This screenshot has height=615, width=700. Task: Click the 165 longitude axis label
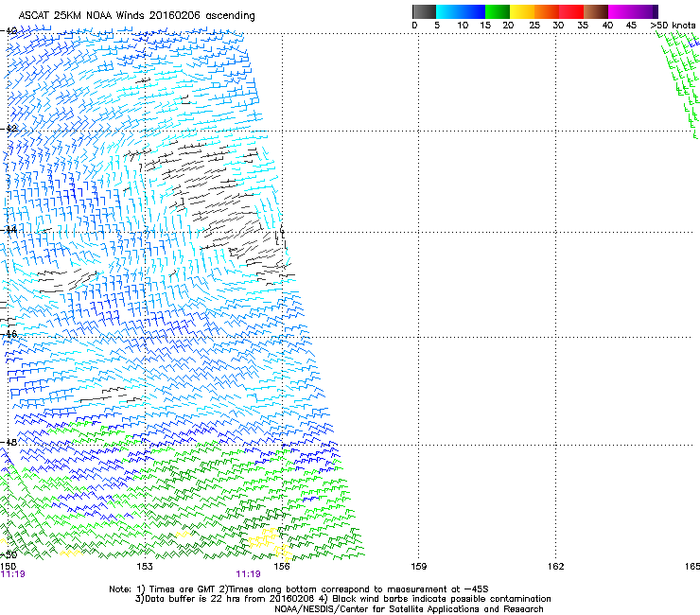(x=692, y=567)
